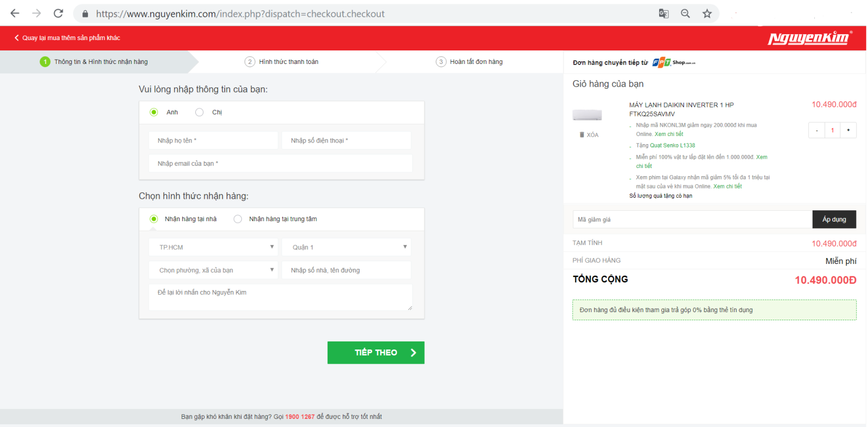Click the hotline number 1900 1267
868x427 pixels.
300,417
